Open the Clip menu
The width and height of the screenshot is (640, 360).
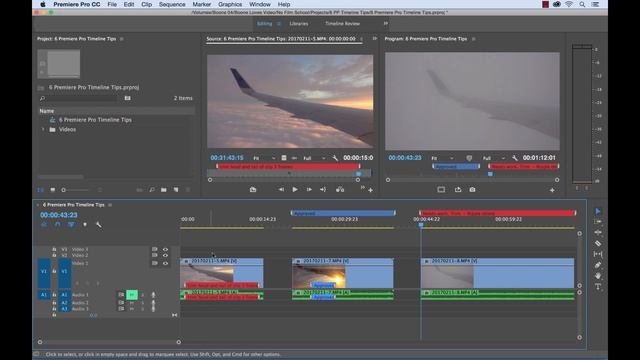147,4
